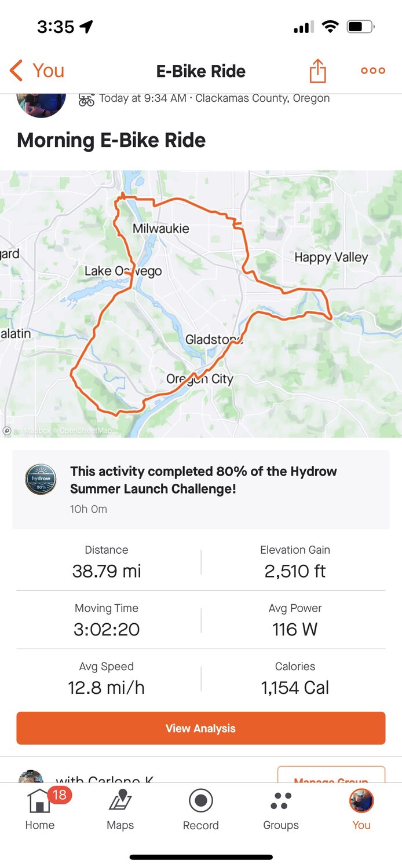
Task: Open the You profile tab
Action: coord(361,809)
